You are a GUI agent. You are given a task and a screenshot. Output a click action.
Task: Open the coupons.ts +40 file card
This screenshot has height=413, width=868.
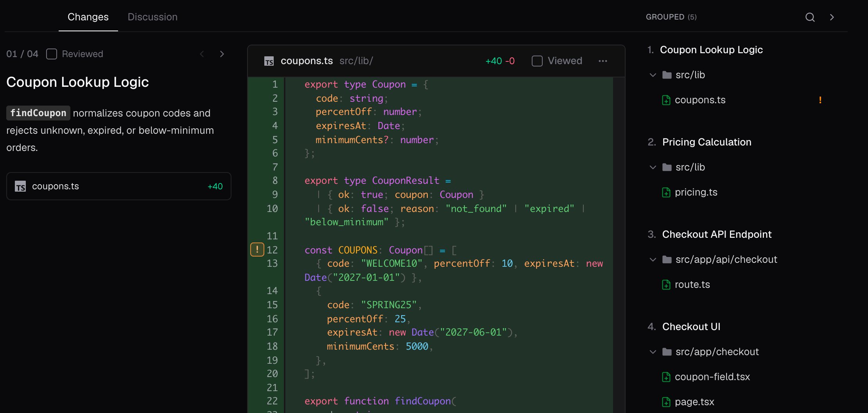tap(119, 186)
